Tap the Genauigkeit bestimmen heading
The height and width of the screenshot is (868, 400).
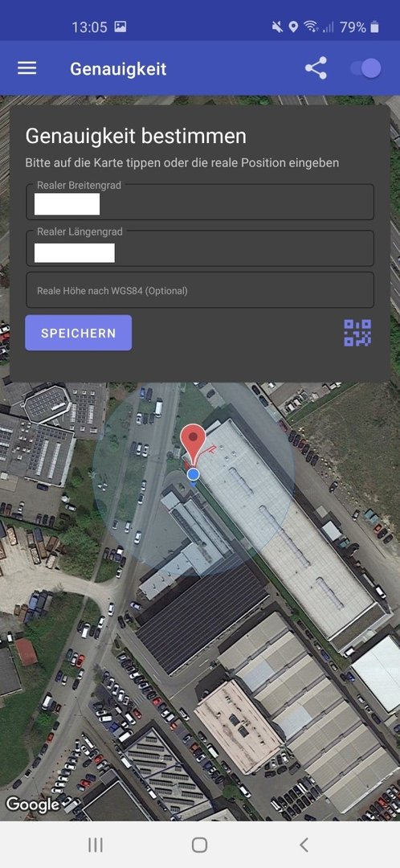tap(136, 136)
